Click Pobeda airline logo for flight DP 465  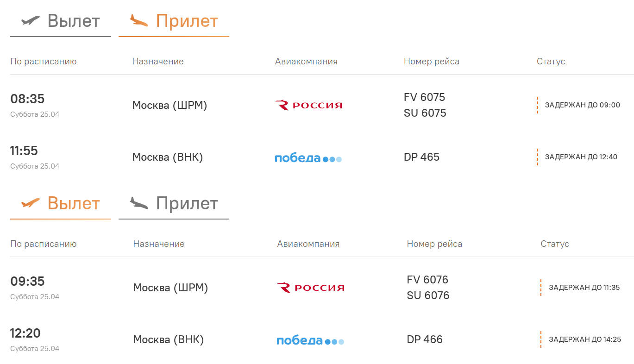click(308, 158)
